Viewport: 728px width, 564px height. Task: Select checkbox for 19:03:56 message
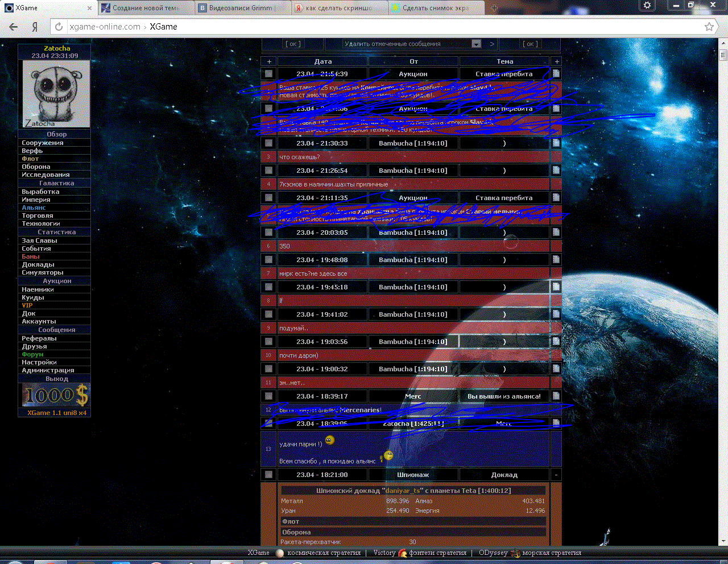pyautogui.click(x=268, y=342)
